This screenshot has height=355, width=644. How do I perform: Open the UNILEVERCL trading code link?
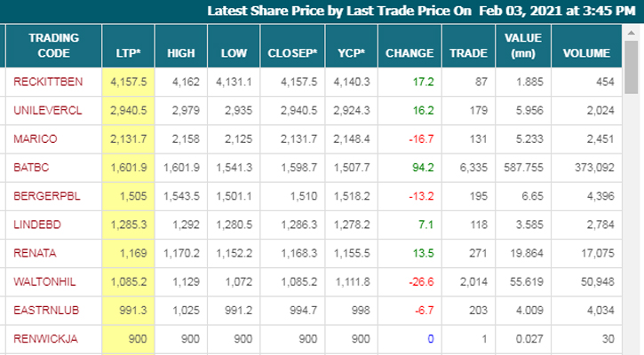tap(47, 110)
